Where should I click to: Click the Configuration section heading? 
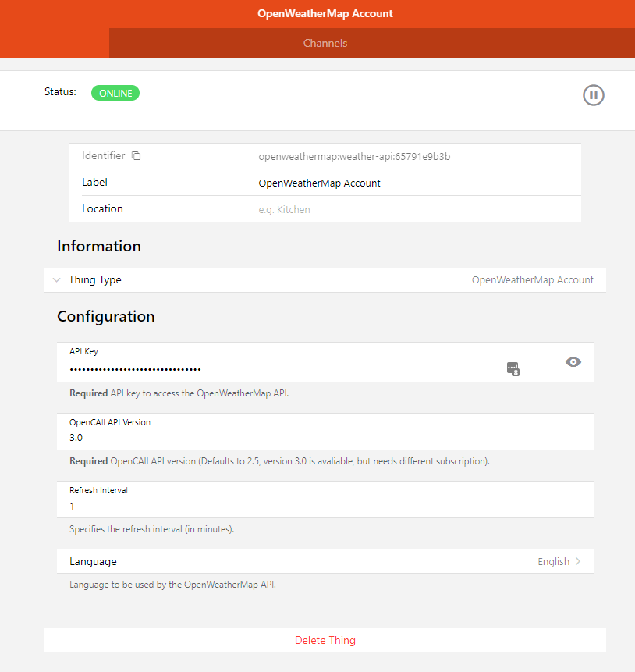click(x=106, y=316)
